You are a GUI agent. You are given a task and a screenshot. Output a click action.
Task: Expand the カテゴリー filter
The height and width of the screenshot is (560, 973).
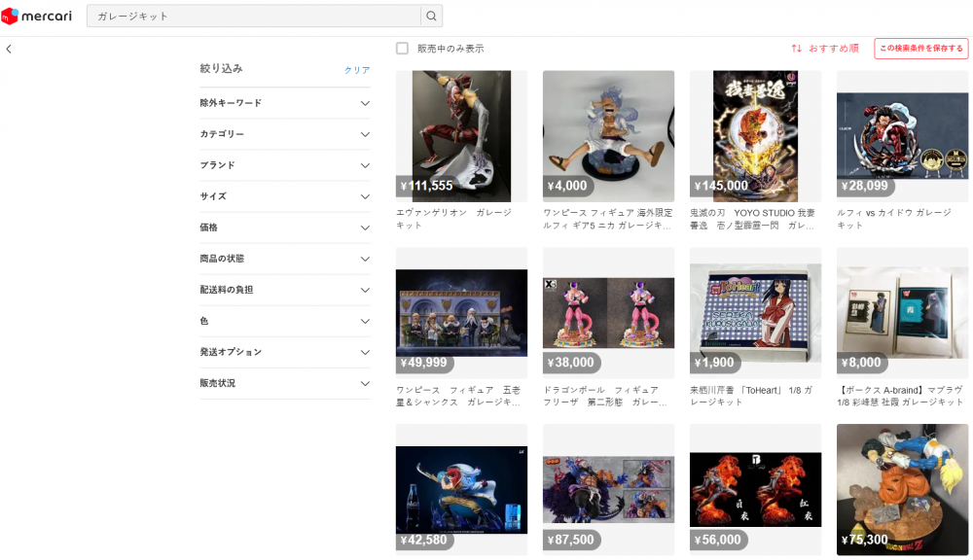point(284,134)
